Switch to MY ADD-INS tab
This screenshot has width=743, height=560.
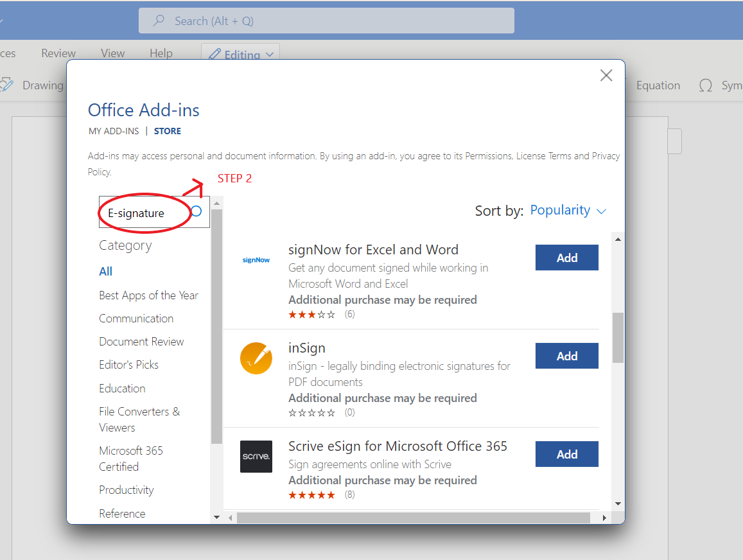(x=114, y=131)
